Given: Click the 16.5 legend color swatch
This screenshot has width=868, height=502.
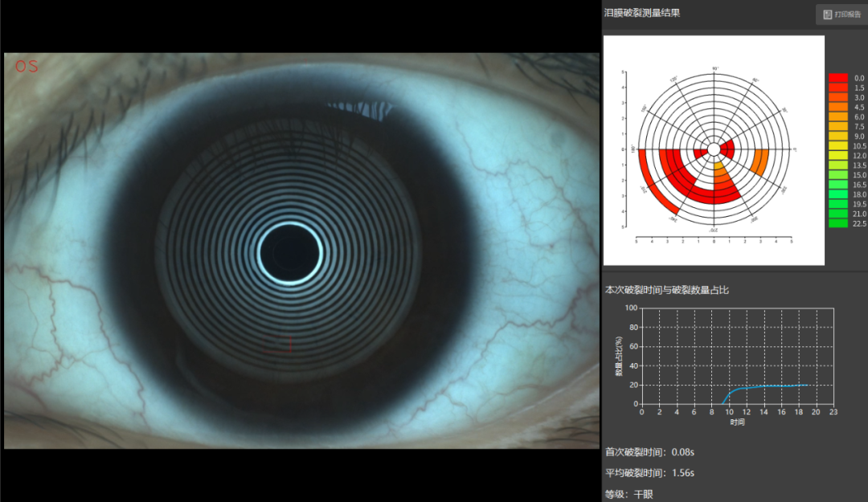Looking at the screenshot, I should (838, 184).
